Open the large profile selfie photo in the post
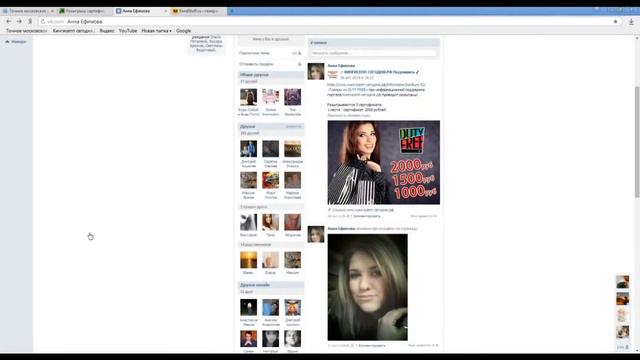The height and width of the screenshot is (360, 640). tap(367, 287)
